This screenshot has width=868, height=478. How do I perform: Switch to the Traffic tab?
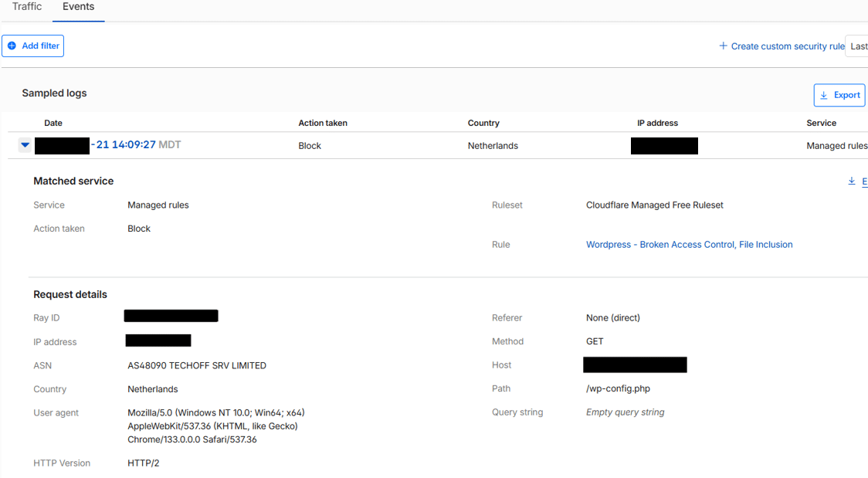(x=26, y=7)
